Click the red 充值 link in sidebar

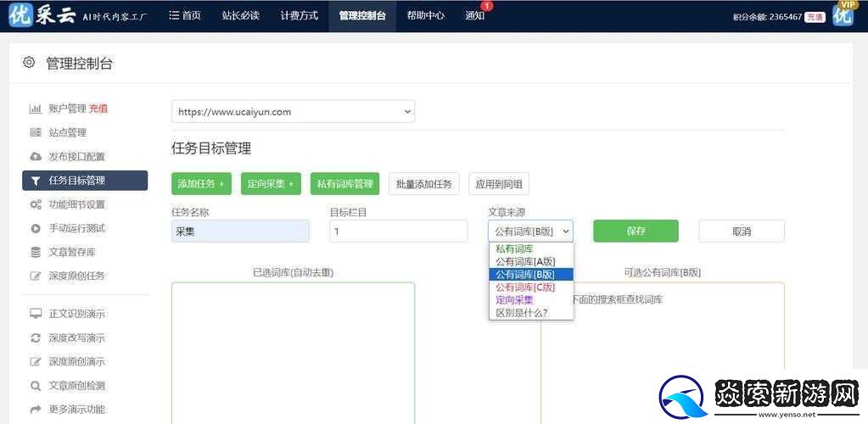click(x=98, y=109)
